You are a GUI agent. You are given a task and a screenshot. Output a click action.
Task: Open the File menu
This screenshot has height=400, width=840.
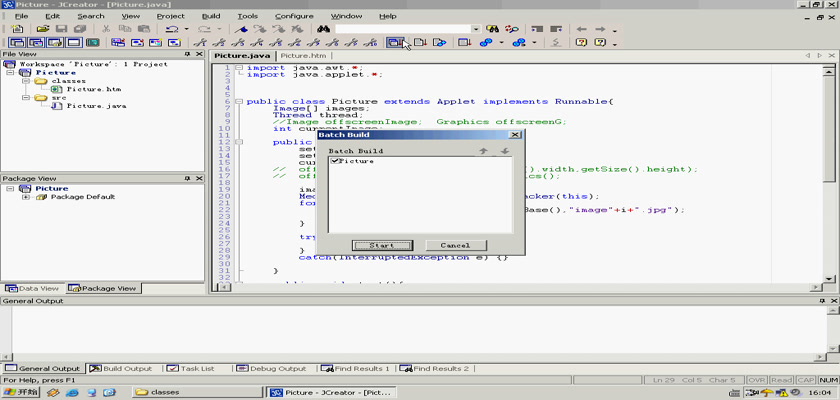tap(22, 16)
